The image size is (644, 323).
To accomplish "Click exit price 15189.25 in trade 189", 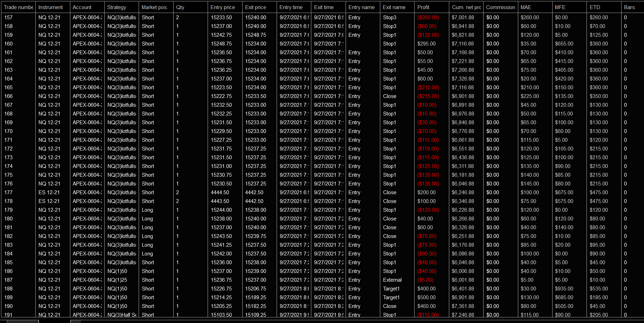I will point(256,297).
